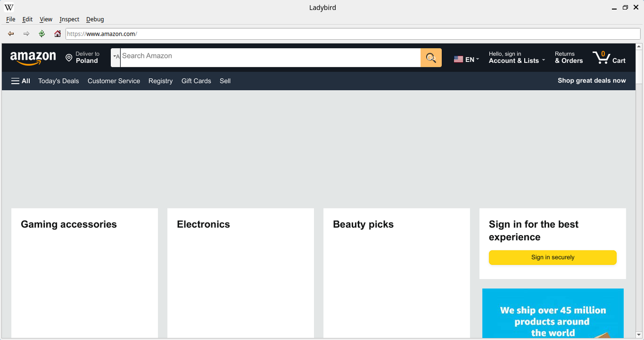The width and height of the screenshot is (644, 340).
Task: Click the browser Forward arrow icon
Action: (x=26, y=34)
